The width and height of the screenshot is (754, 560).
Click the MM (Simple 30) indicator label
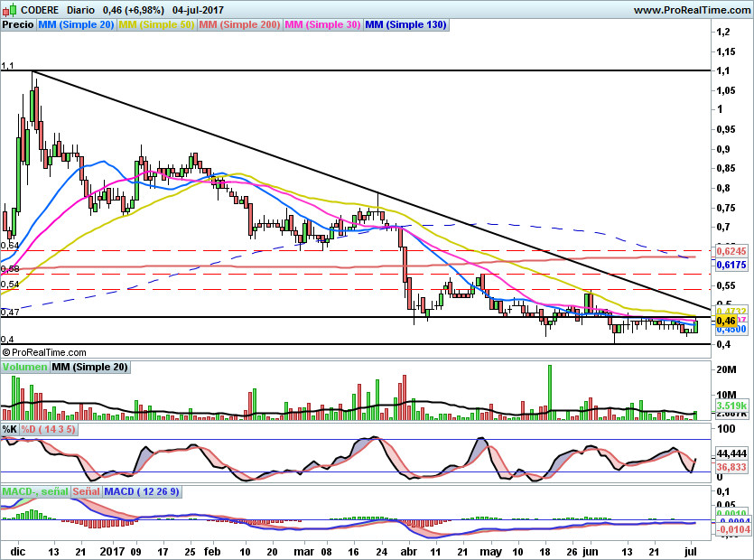322,25
